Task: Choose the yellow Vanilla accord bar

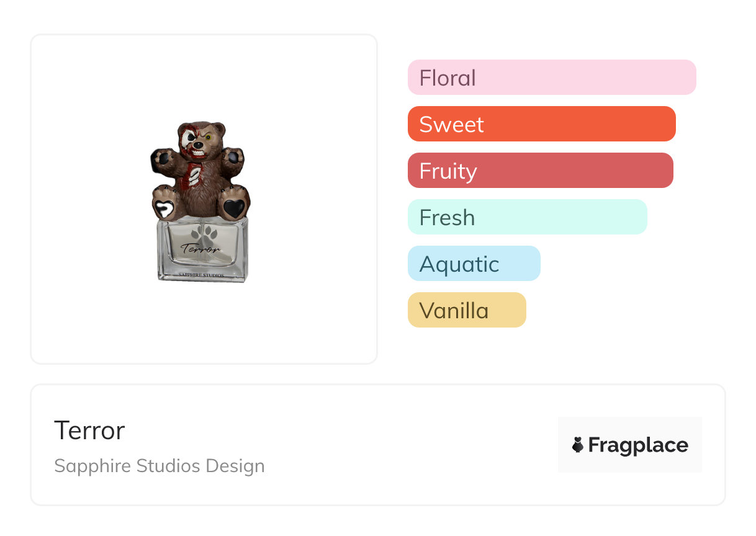Action: click(466, 310)
